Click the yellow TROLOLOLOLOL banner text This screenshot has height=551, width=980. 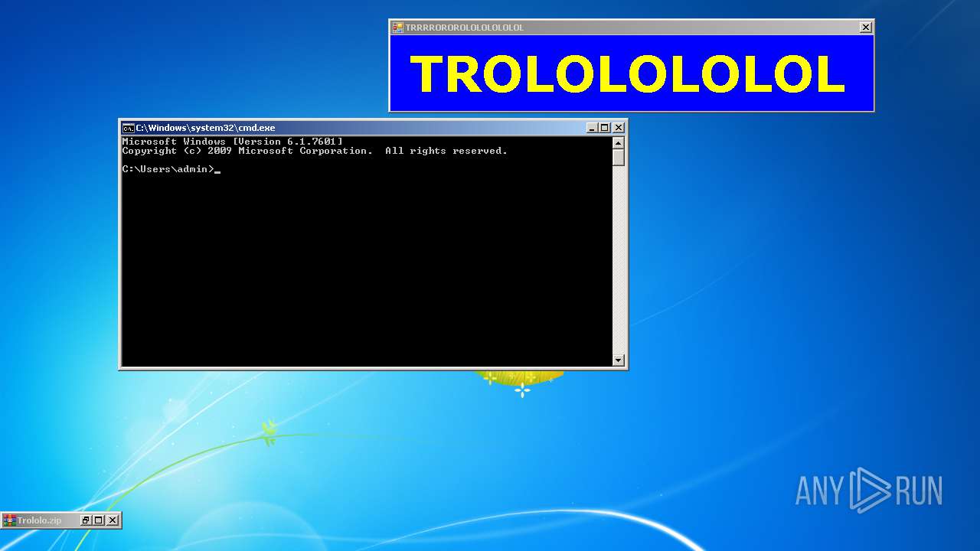(627, 74)
